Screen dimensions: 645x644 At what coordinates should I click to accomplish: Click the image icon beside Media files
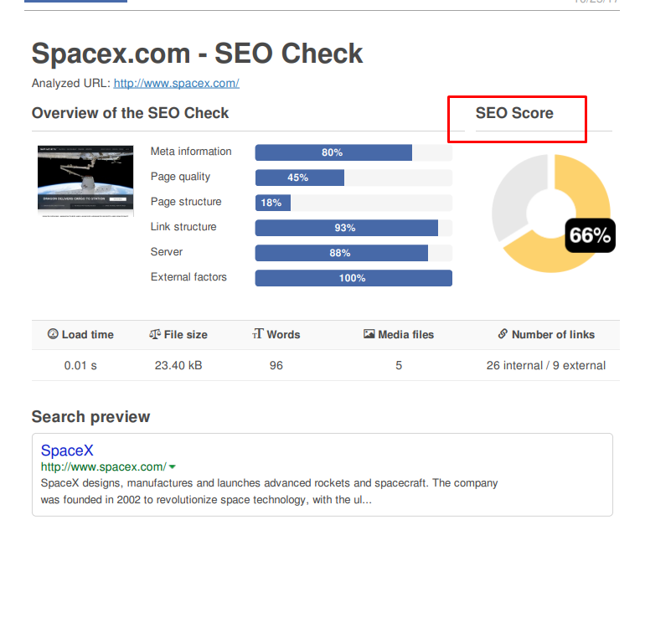pos(369,334)
